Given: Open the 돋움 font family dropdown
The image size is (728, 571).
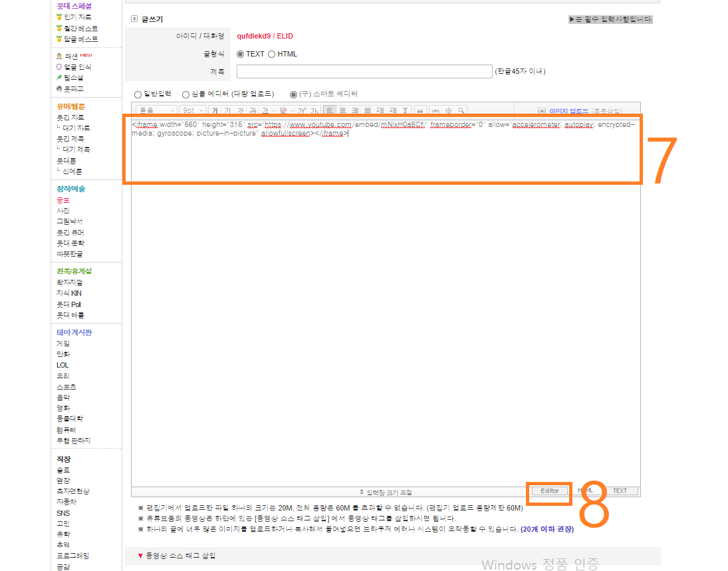Looking at the screenshot, I should [x=156, y=110].
